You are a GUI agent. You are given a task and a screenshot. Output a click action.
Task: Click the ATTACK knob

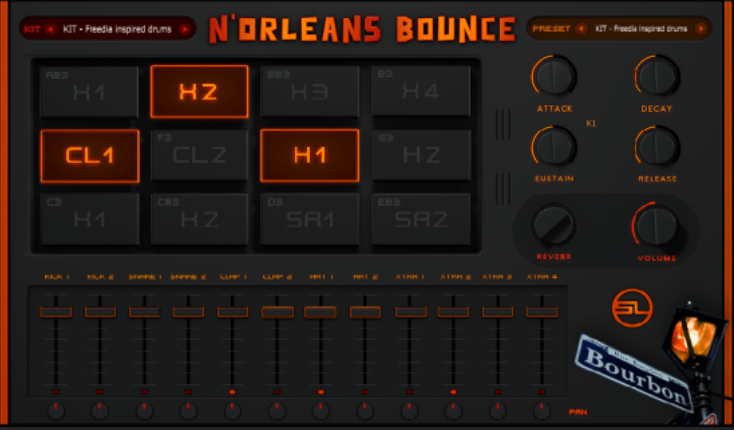(554, 76)
